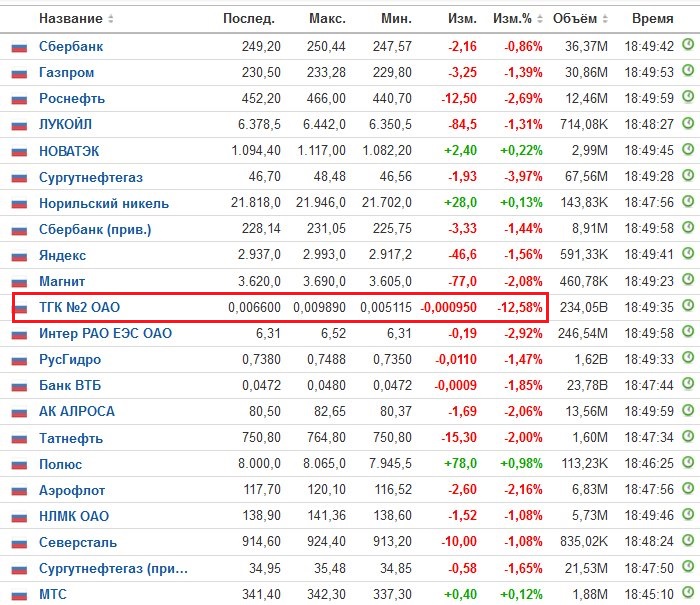Image resolution: width=700 pixels, height=605 pixels.
Task: Click the Послед. column header
Action: [x=249, y=19]
